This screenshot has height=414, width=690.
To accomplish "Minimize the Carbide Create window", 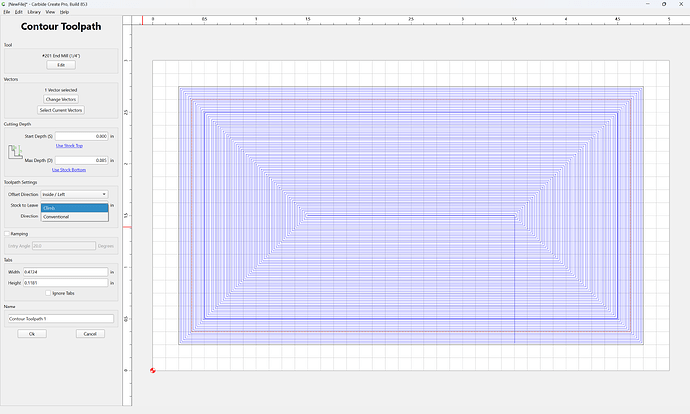I will (648, 4).
